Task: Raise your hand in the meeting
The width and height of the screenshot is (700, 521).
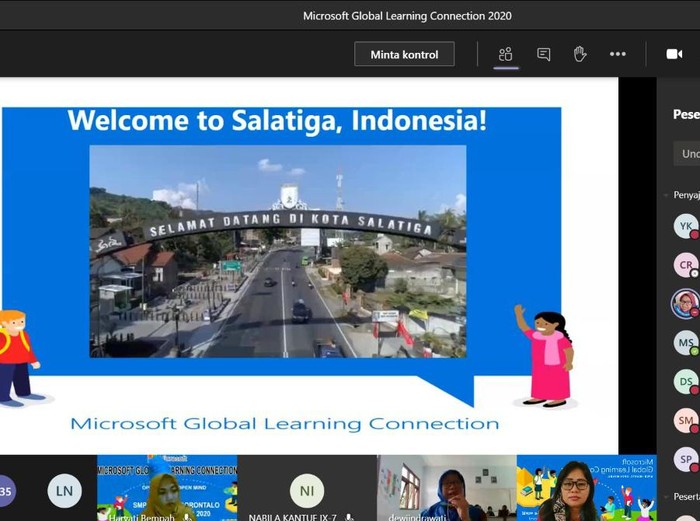Action: [579, 54]
